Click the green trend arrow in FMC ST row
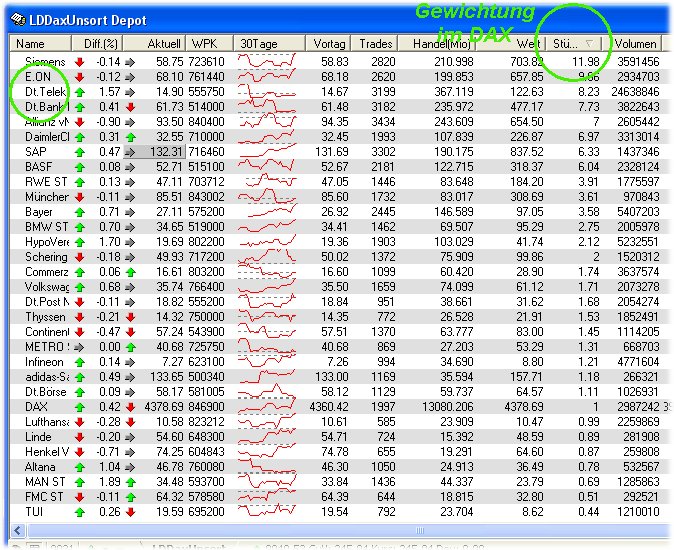 pyautogui.click(x=131, y=497)
